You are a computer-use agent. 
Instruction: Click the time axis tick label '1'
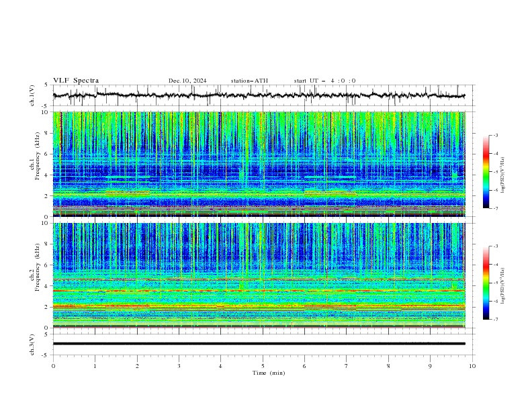pos(95,366)
